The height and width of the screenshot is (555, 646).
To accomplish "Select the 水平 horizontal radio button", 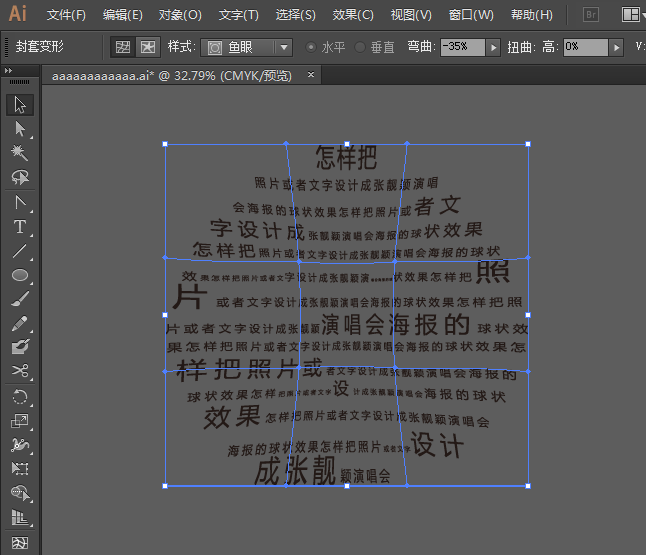I will point(311,47).
